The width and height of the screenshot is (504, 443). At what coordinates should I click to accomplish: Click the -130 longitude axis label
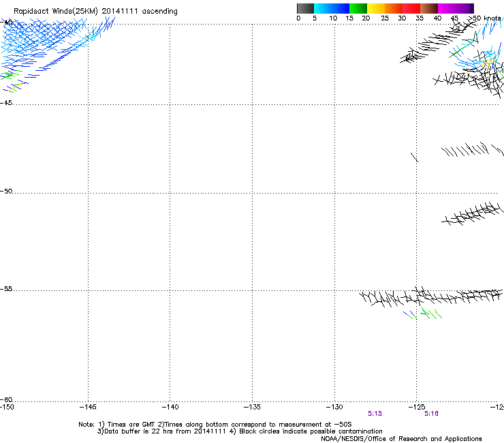pyautogui.click(x=334, y=407)
